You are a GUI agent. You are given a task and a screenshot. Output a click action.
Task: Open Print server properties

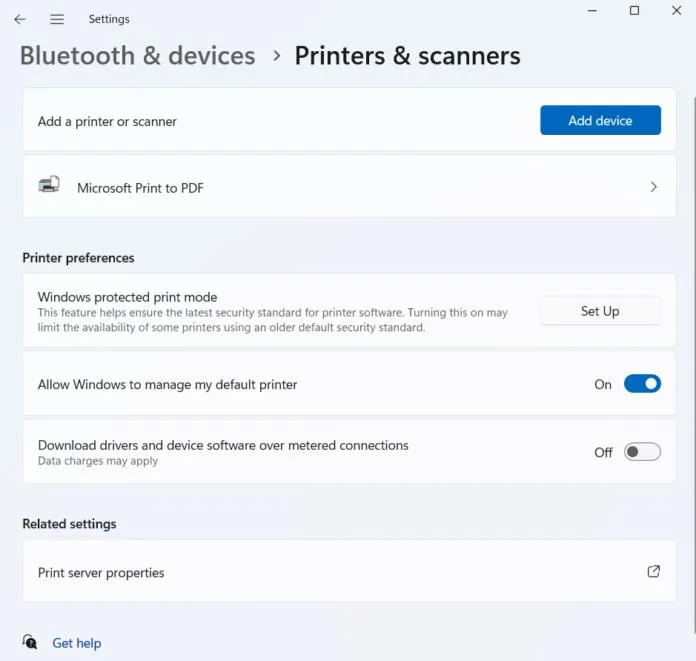349,571
